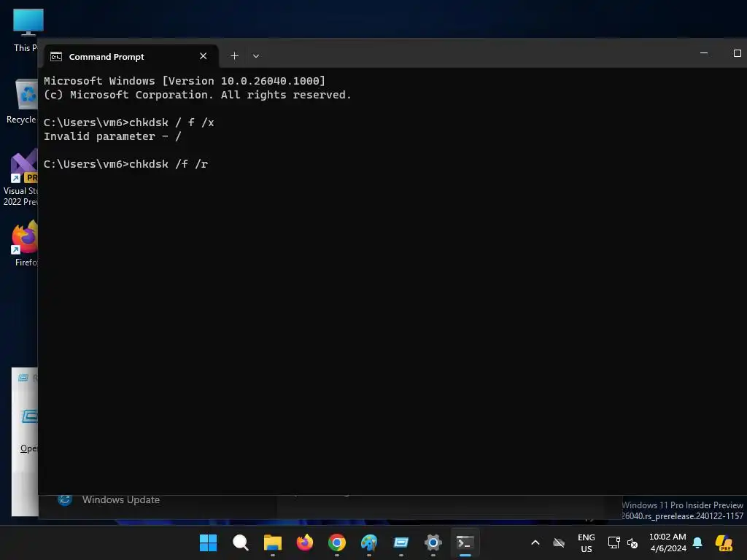Screen dimensions: 747x560
Task: Close the Command Prompt tab
Action: click(x=204, y=56)
